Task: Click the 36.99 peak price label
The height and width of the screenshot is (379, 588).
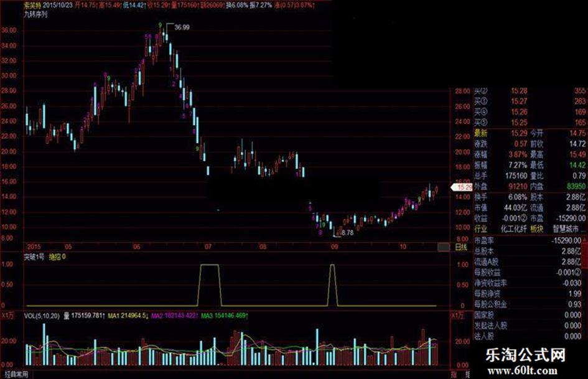Action: coord(182,27)
